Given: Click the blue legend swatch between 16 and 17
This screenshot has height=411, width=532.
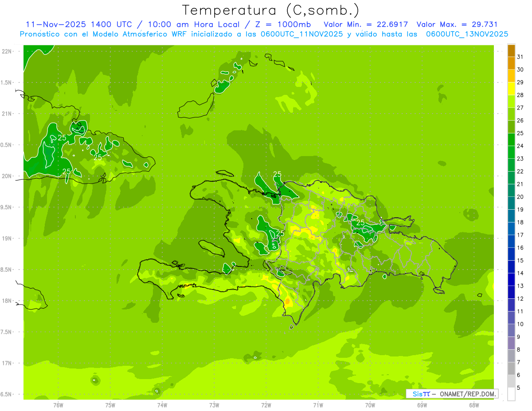Looking at the screenshot, I should pyautogui.click(x=511, y=241).
